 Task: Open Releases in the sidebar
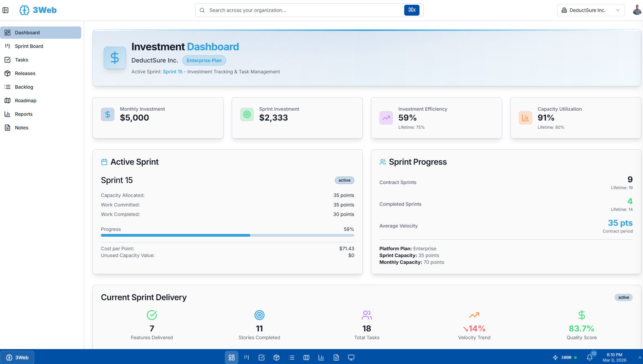click(25, 73)
